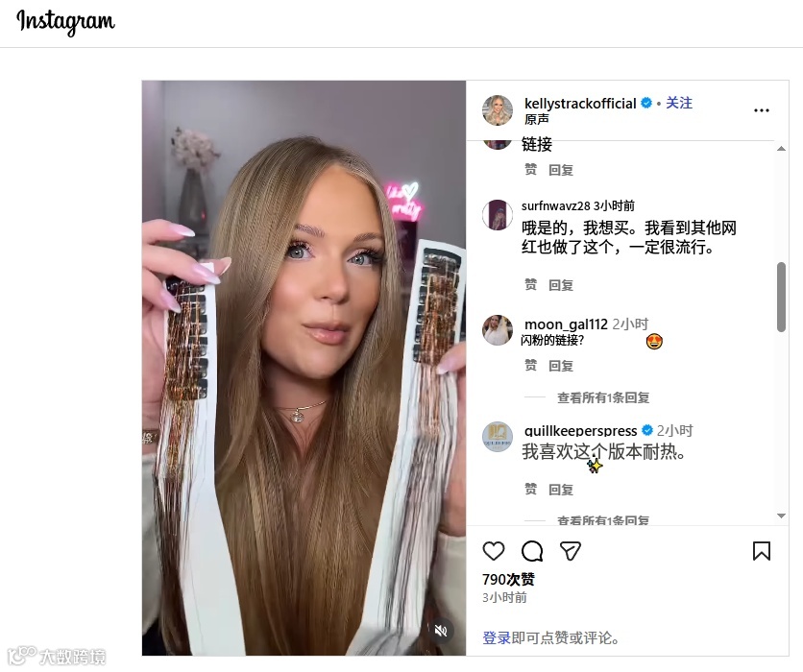The image size is (803, 672).
Task: Follow kellystrackofficial with 关注
Action: click(x=679, y=103)
